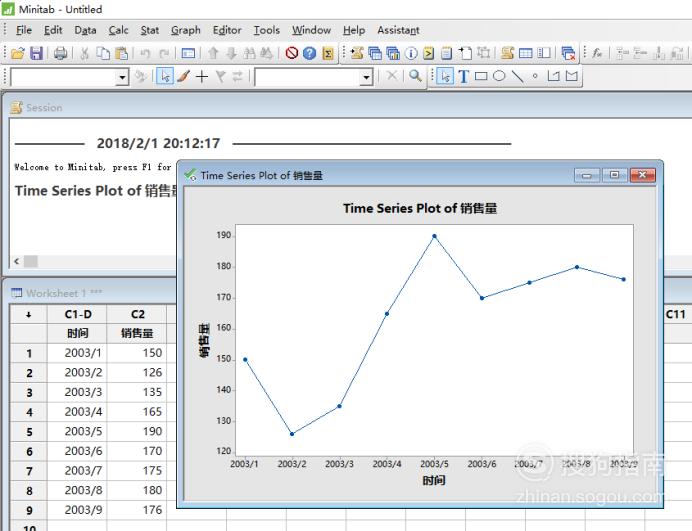Screen dimensions: 692x531
Task: Click the 2003/5 peak data point
Action: point(434,236)
